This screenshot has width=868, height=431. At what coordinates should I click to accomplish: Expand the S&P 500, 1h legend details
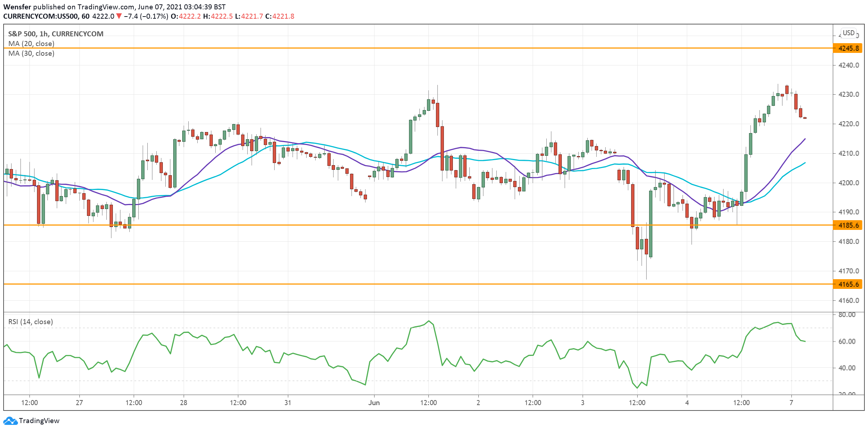[55, 33]
